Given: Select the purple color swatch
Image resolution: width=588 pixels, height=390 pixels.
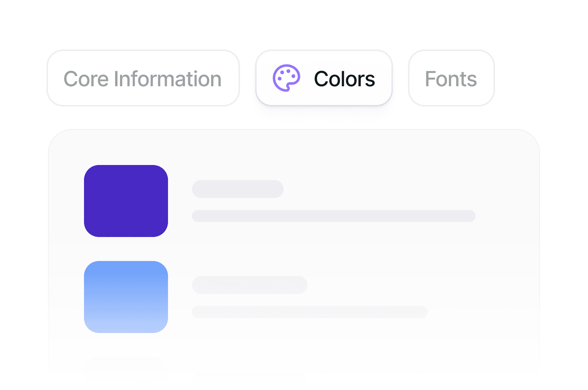Looking at the screenshot, I should [x=126, y=201].
